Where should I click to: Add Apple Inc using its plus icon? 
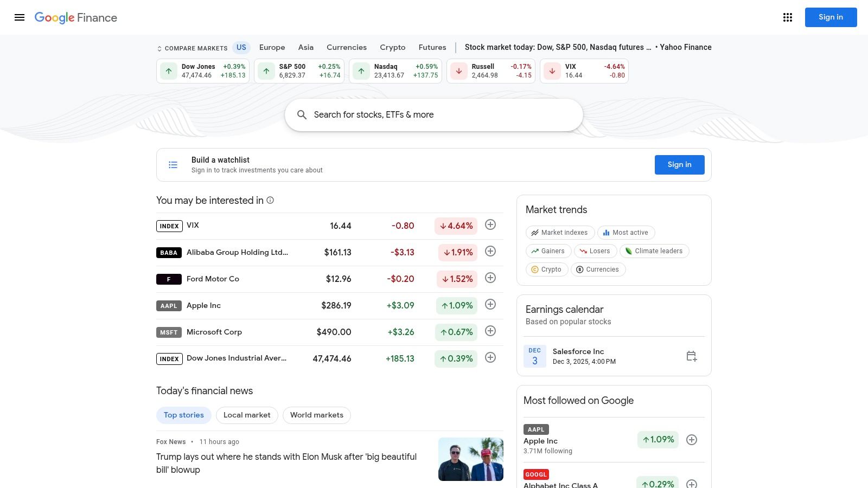(490, 304)
